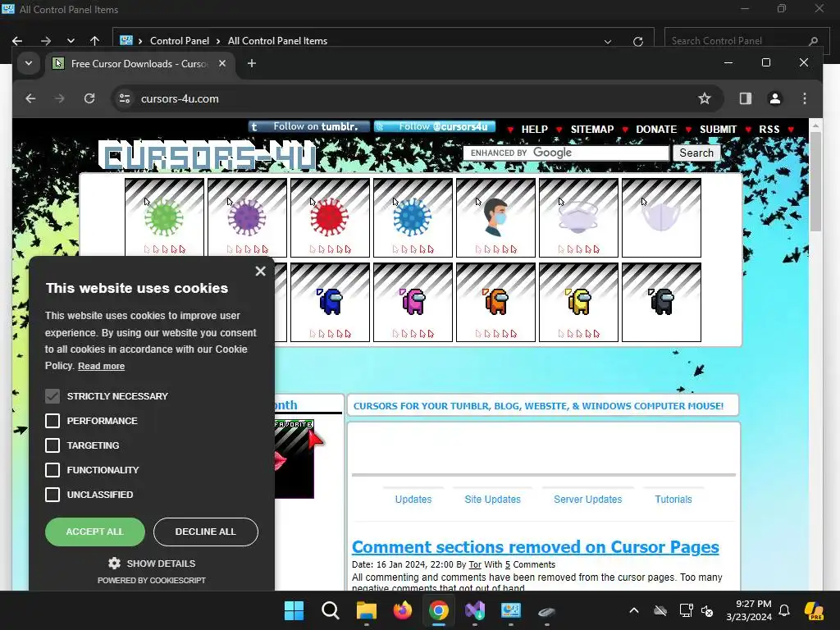Click the up-level arrow in Control Panel window
This screenshot has height=630, width=840.
(95, 41)
